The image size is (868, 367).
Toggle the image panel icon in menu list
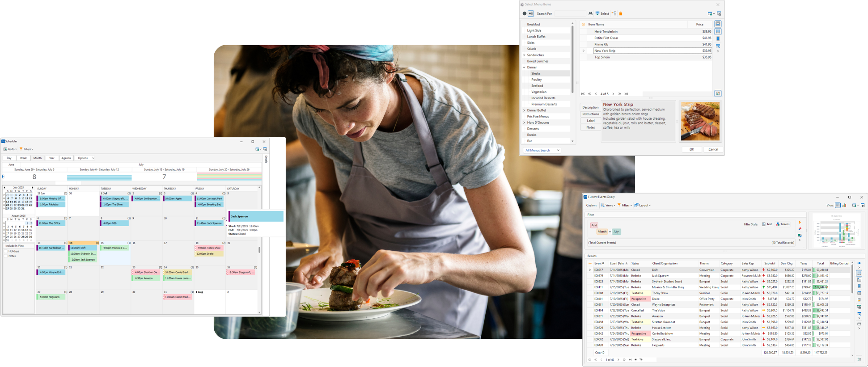(718, 93)
